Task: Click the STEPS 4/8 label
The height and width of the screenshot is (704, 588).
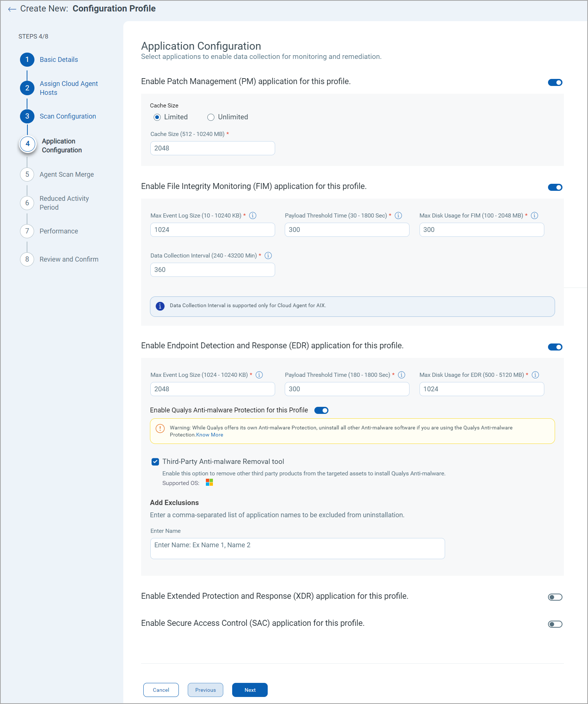Action: (x=33, y=37)
